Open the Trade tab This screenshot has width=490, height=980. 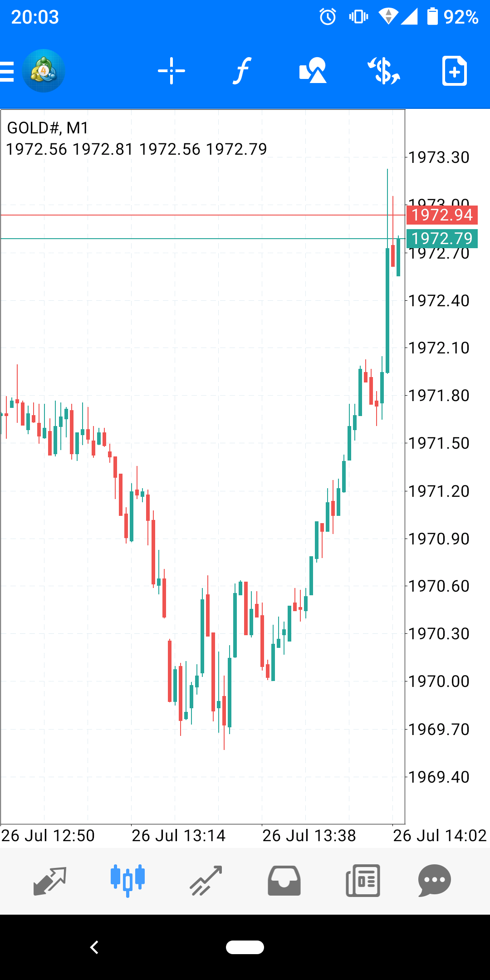206,881
